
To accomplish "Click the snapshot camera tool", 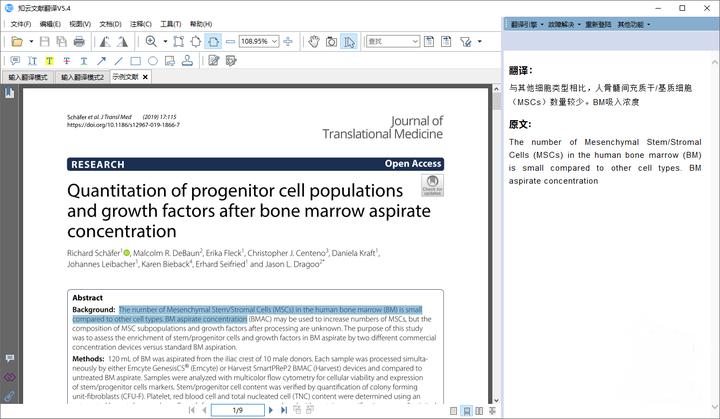I will click(331, 42).
